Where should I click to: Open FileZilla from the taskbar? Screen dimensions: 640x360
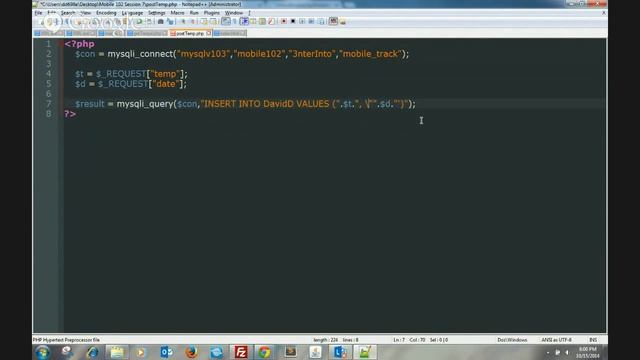coord(241,352)
